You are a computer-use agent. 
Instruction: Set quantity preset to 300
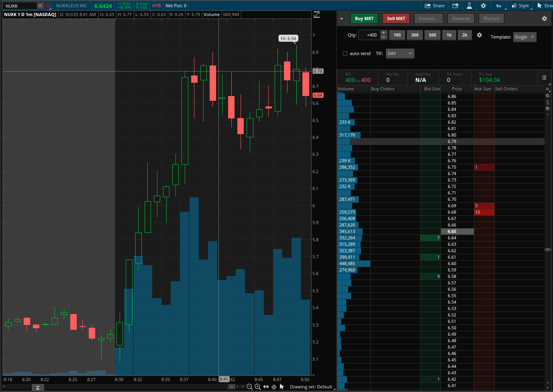click(415, 35)
